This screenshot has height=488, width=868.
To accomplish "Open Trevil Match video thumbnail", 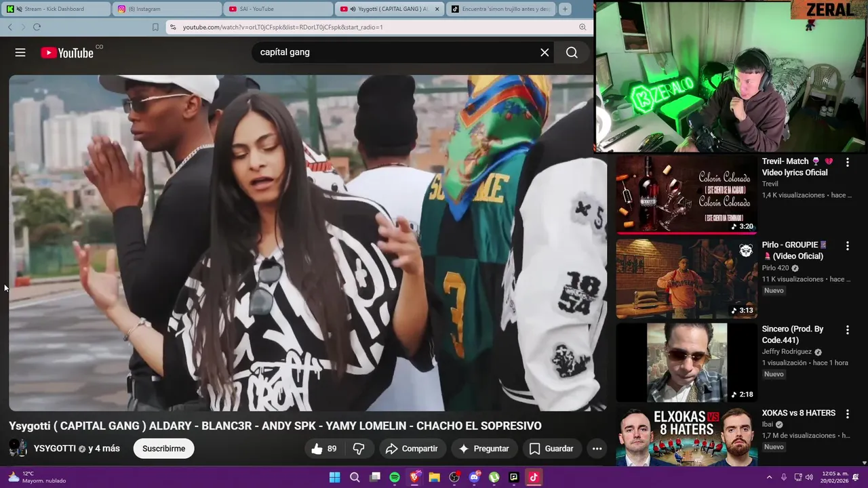I will pyautogui.click(x=686, y=194).
